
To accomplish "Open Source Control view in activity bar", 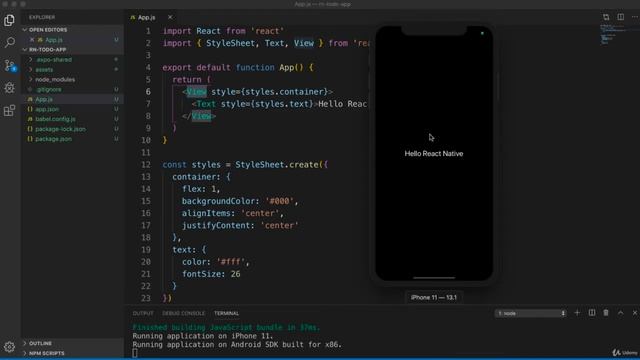I will [9, 65].
